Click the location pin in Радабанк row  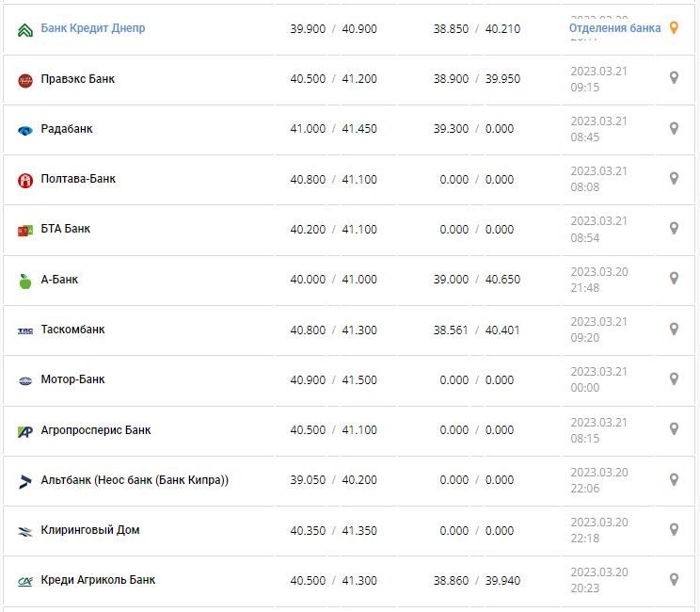[674, 128]
